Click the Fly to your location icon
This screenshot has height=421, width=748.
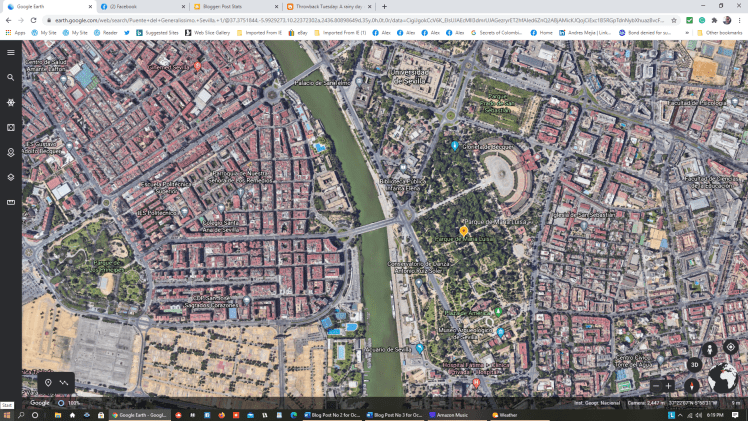pyautogui.click(x=731, y=347)
